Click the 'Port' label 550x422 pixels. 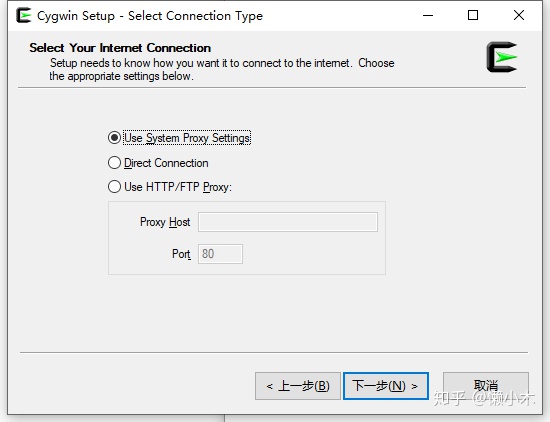coord(181,254)
